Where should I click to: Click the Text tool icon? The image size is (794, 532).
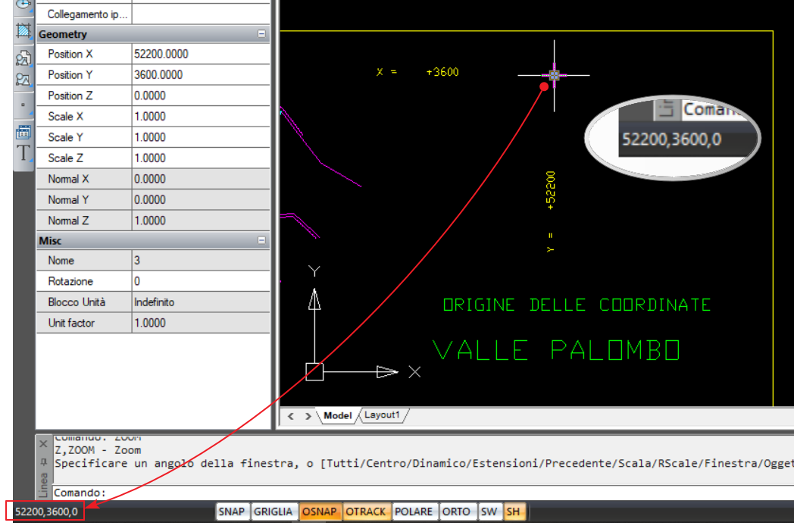pos(23,153)
